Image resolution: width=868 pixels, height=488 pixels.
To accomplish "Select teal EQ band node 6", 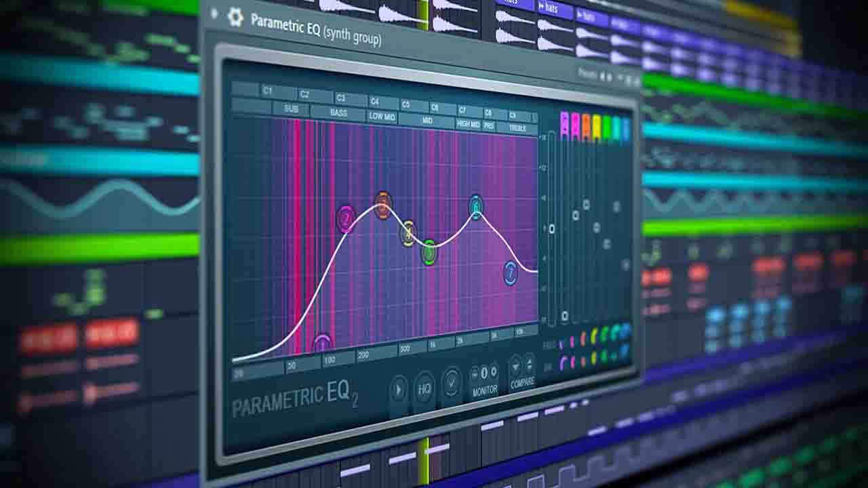I will tap(476, 207).
